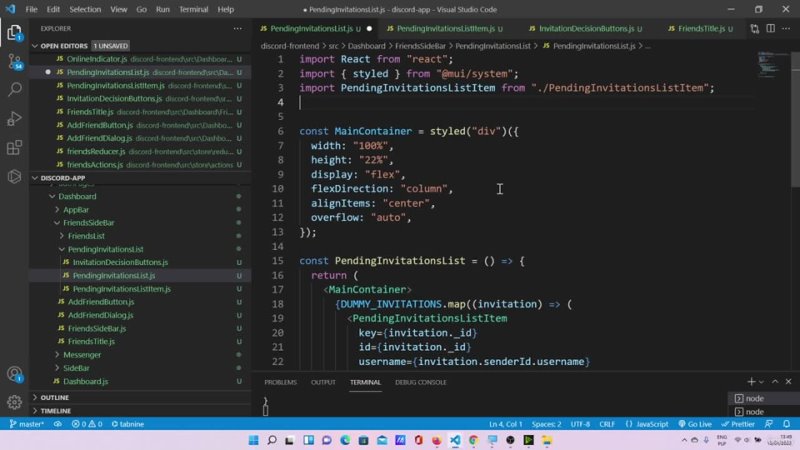This screenshot has height=450, width=800.
Task: Click the VS Code icon in taskbar
Action: point(455,440)
